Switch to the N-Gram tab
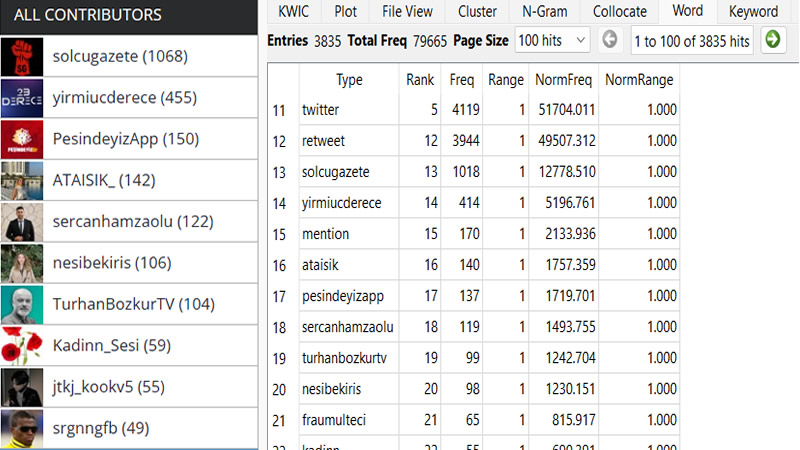 pyautogui.click(x=545, y=12)
